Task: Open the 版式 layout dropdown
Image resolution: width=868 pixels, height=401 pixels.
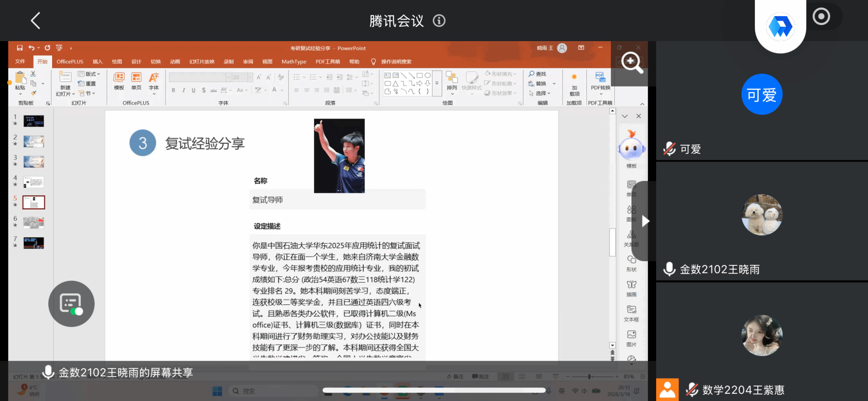Action: [x=89, y=74]
